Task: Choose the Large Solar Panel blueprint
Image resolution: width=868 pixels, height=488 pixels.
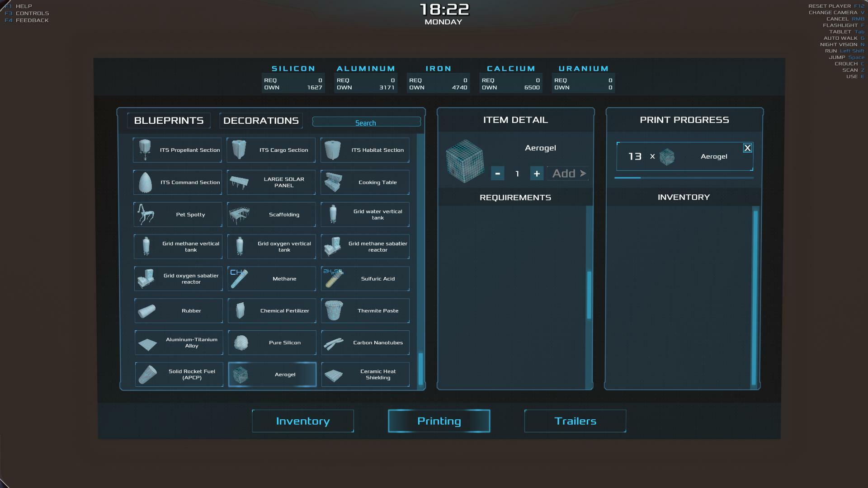Action: click(271, 183)
